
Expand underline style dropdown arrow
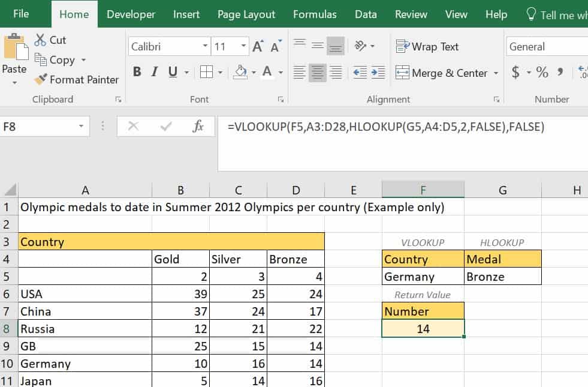click(x=186, y=72)
